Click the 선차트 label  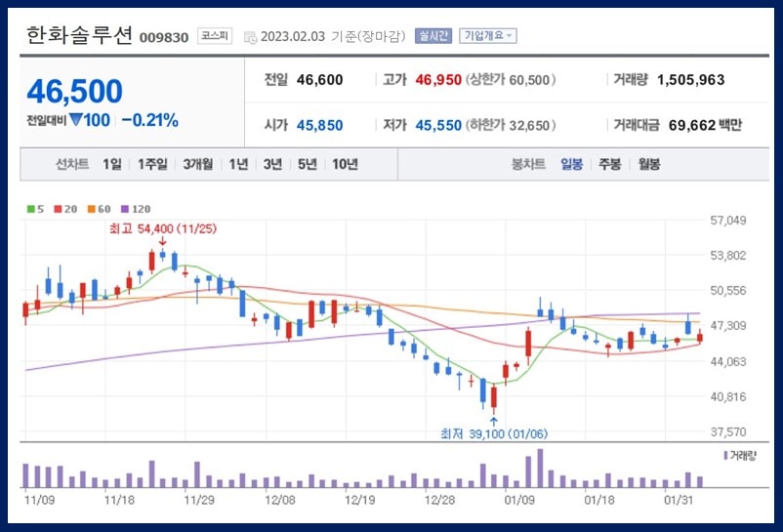click(x=72, y=164)
